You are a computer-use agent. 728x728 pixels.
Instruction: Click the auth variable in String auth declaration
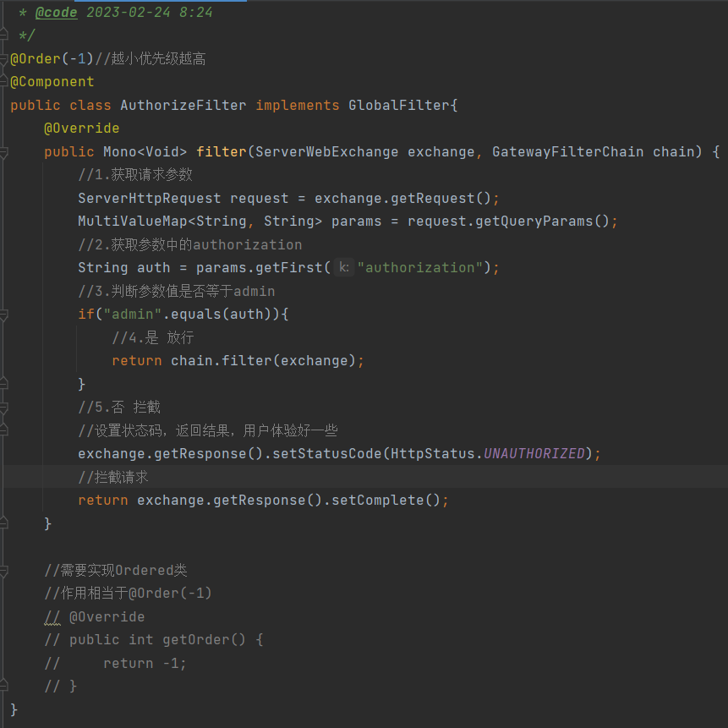(x=153, y=268)
